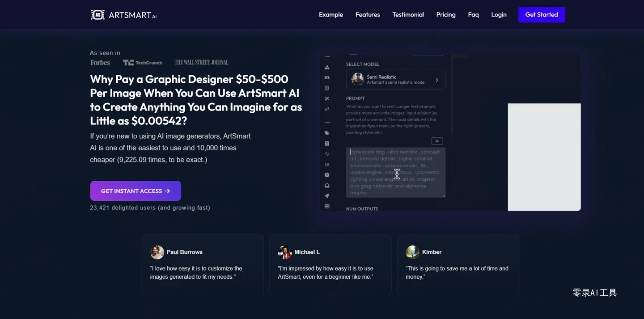This screenshot has height=319, width=644.
Task: Click the 'As seen in' label
Action: [x=105, y=53]
